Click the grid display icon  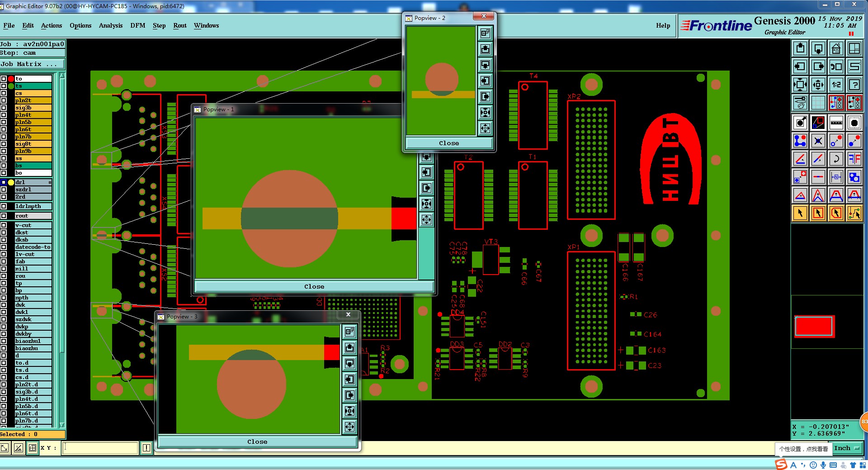click(818, 103)
